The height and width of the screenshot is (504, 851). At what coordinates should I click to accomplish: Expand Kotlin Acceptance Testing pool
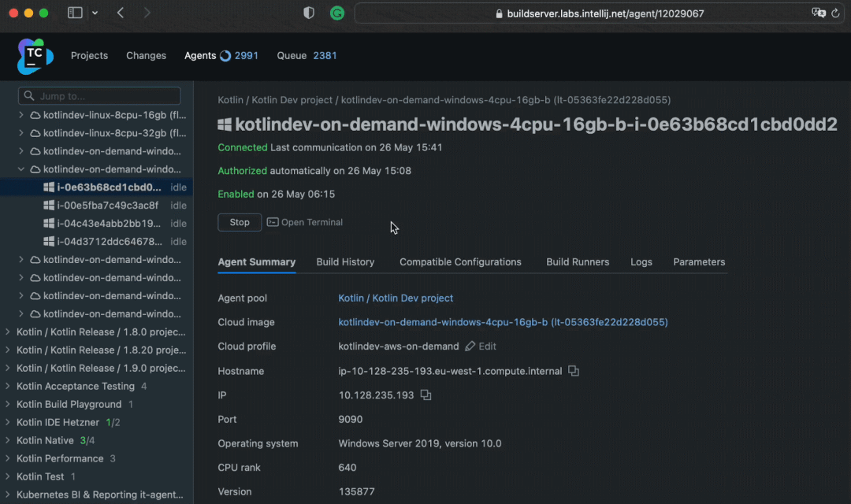pyautogui.click(x=8, y=387)
